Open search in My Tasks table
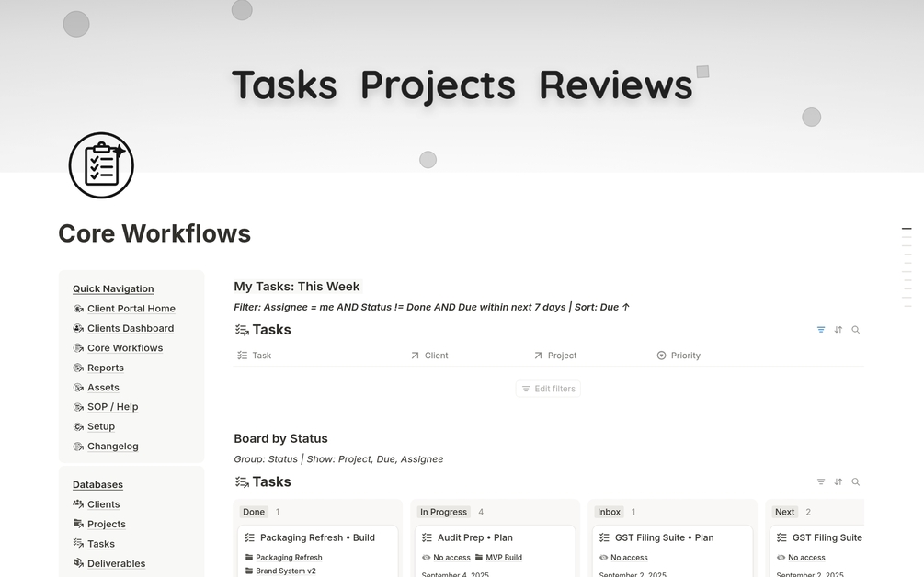 [x=856, y=330]
